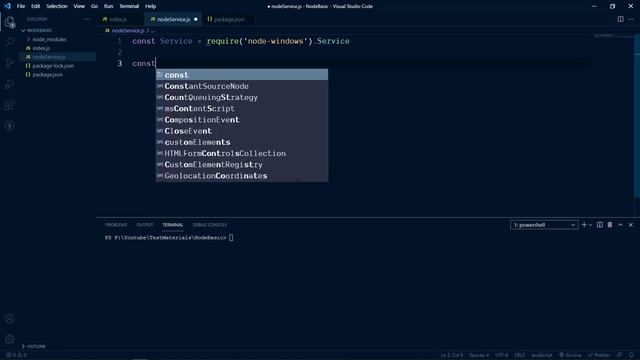This screenshot has height=360, width=640.
Task: Open the Manage gear icon
Action: pyautogui.click(x=10, y=339)
